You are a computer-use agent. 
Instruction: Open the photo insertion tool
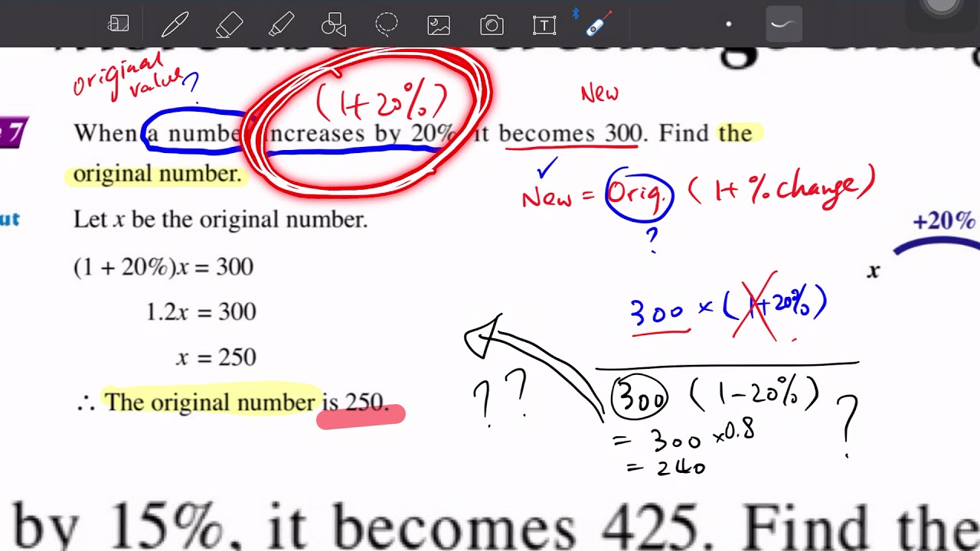coord(439,24)
